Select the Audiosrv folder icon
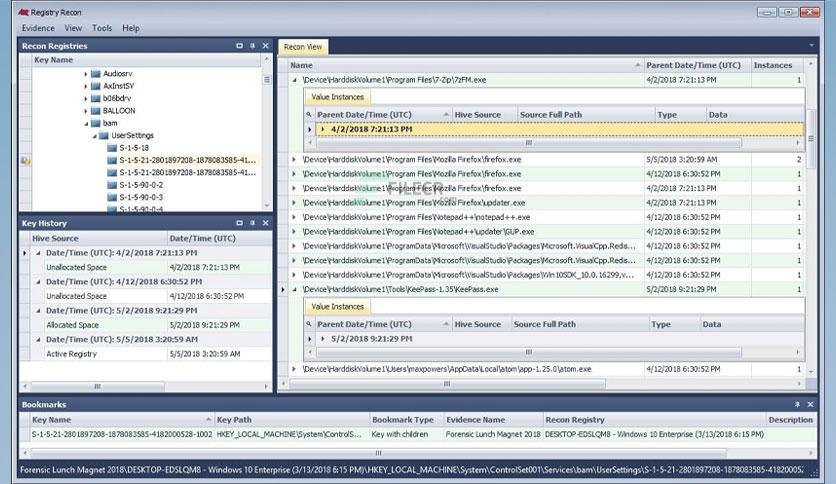 95,74
